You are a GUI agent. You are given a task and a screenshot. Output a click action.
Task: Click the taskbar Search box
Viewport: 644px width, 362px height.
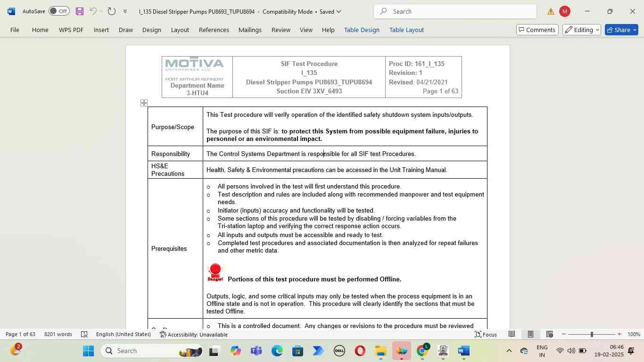[151, 351]
